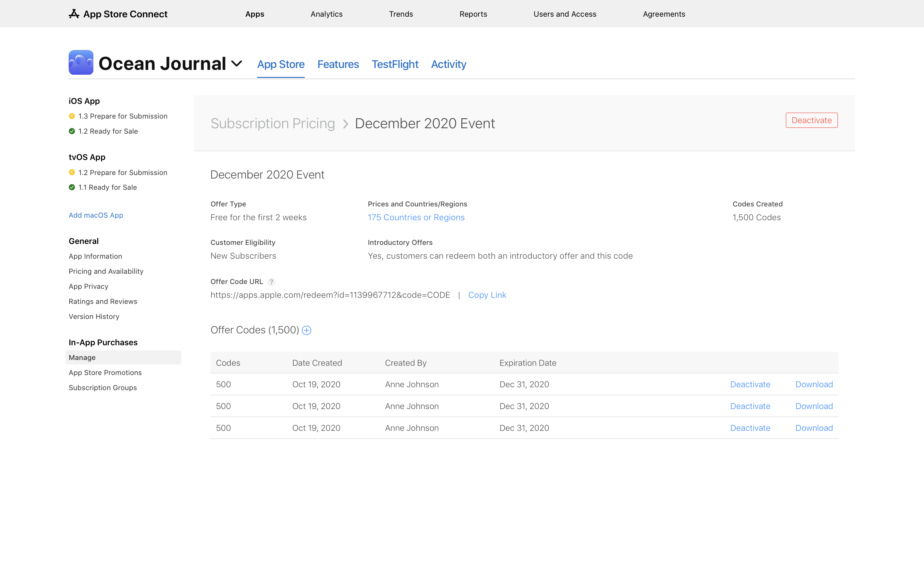
Task: Open the Offer Code URL help icon
Action: (271, 282)
